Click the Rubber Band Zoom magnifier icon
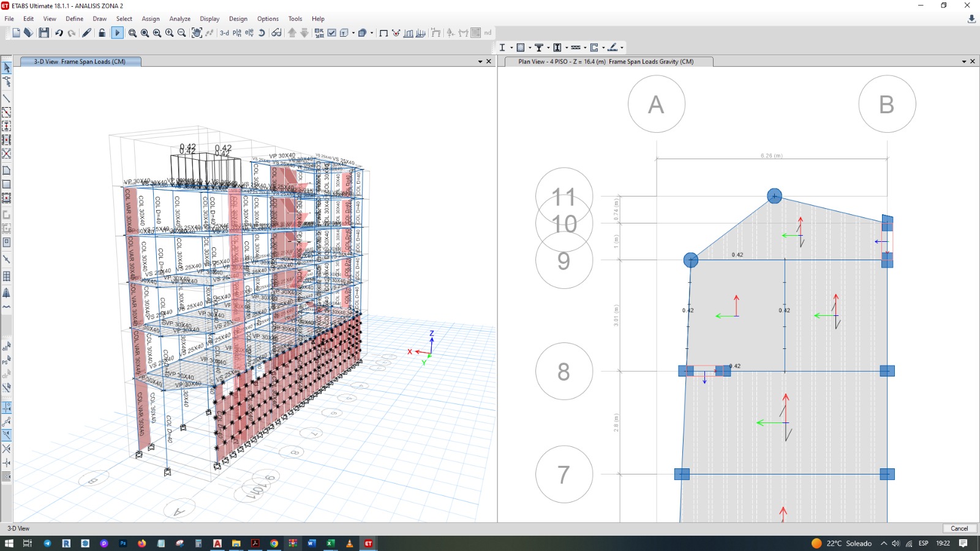 pos(132,33)
